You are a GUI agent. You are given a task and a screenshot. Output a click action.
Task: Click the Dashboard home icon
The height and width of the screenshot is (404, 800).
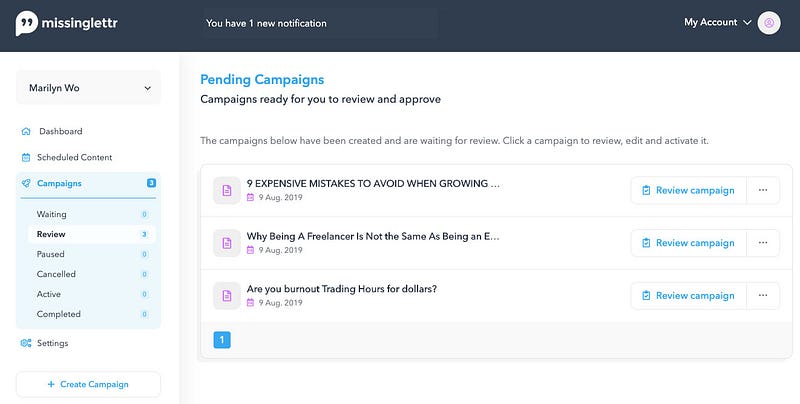click(26, 131)
